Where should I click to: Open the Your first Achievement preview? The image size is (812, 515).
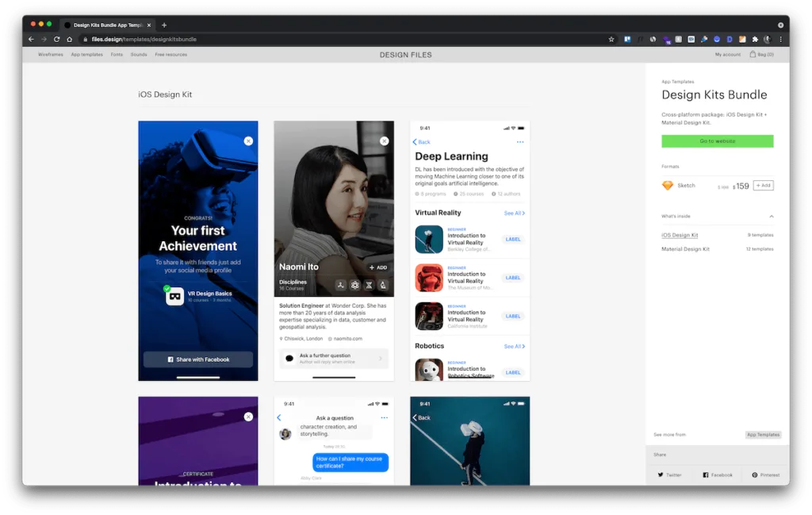point(197,251)
